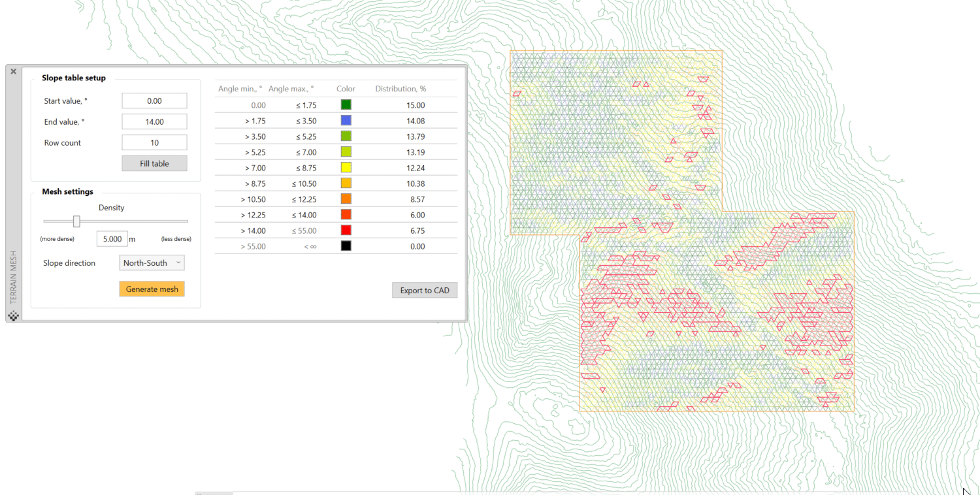Click the move grip icon below TERRAIN MESH label
The width and height of the screenshot is (980, 495).
pos(14,316)
